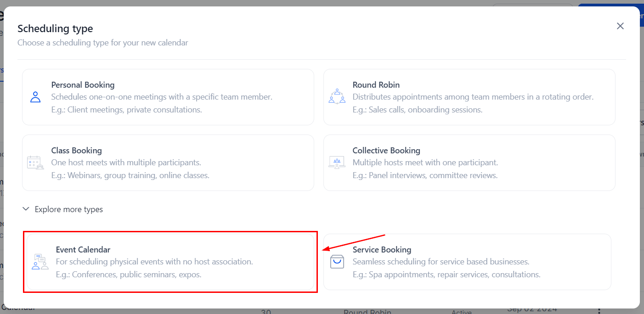Click the Class Booking calendar icon
The height and width of the screenshot is (314, 644).
click(x=35, y=163)
